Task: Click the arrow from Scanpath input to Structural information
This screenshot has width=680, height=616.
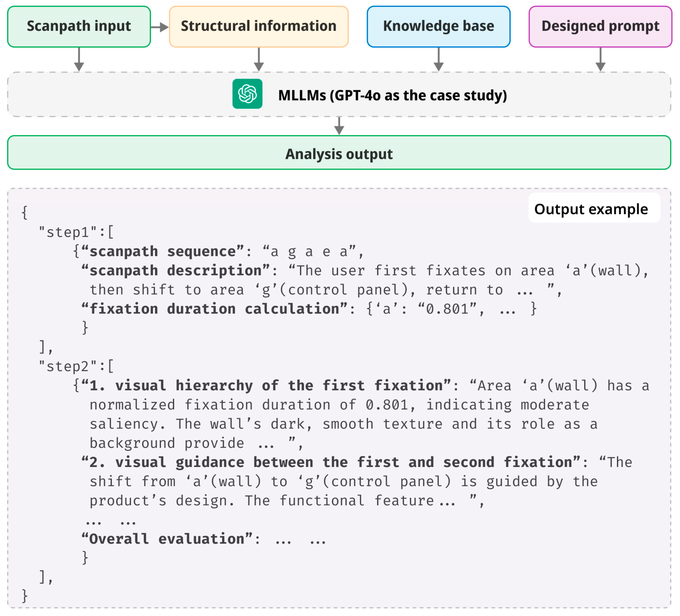Action: pyautogui.click(x=160, y=27)
